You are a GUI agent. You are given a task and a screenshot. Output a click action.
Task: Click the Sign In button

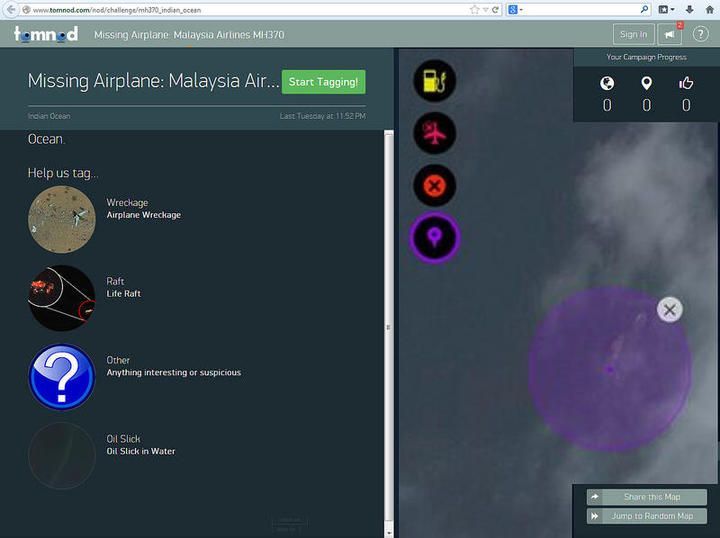633,34
